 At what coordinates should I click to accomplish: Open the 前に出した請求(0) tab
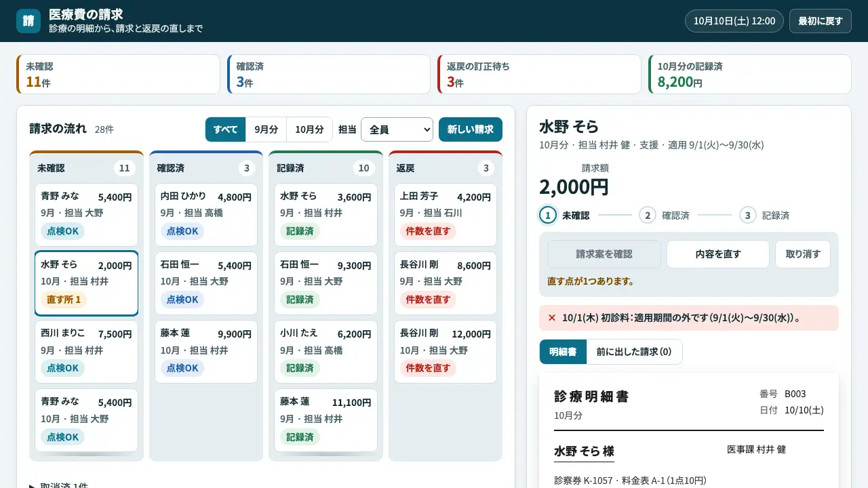(x=634, y=352)
